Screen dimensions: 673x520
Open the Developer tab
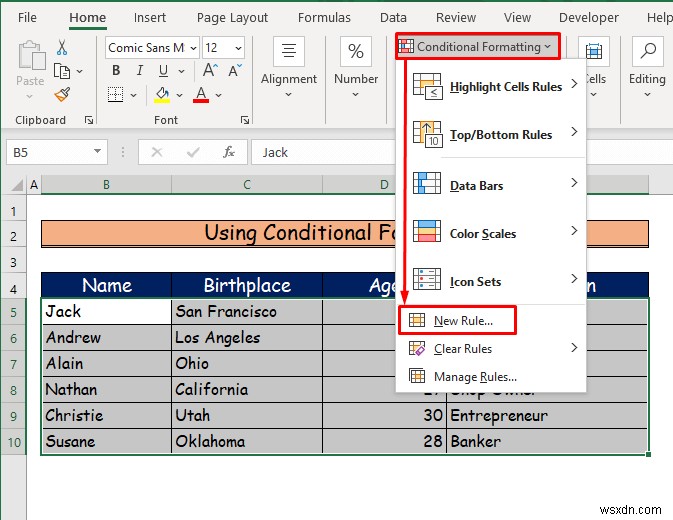pyautogui.click(x=589, y=18)
